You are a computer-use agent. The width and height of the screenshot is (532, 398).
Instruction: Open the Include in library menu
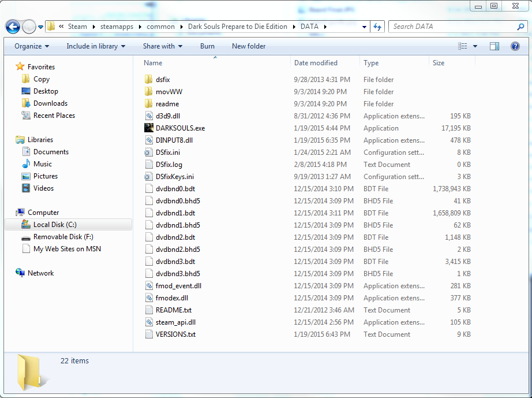tap(96, 46)
